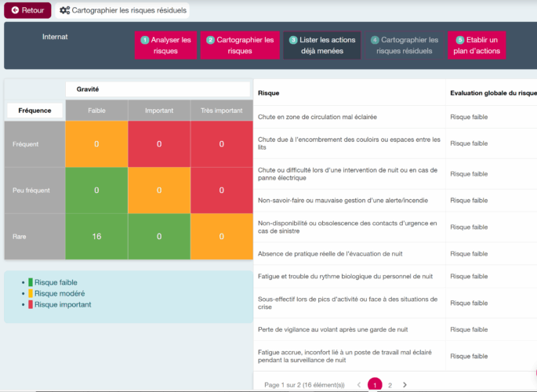Open step 2 Cartographier les risques
The height and width of the screenshot is (392, 537).
[240, 45]
